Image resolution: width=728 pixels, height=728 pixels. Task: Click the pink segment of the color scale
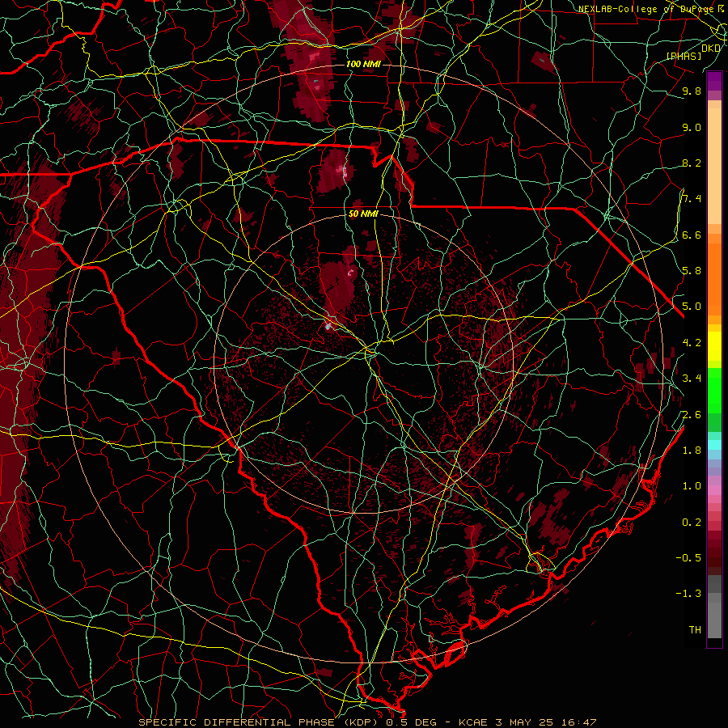714,490
